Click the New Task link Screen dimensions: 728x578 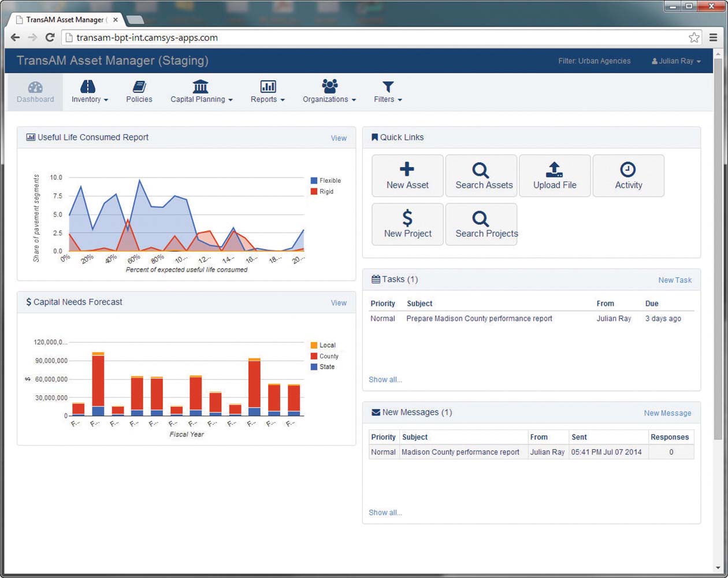pos(675,280)
